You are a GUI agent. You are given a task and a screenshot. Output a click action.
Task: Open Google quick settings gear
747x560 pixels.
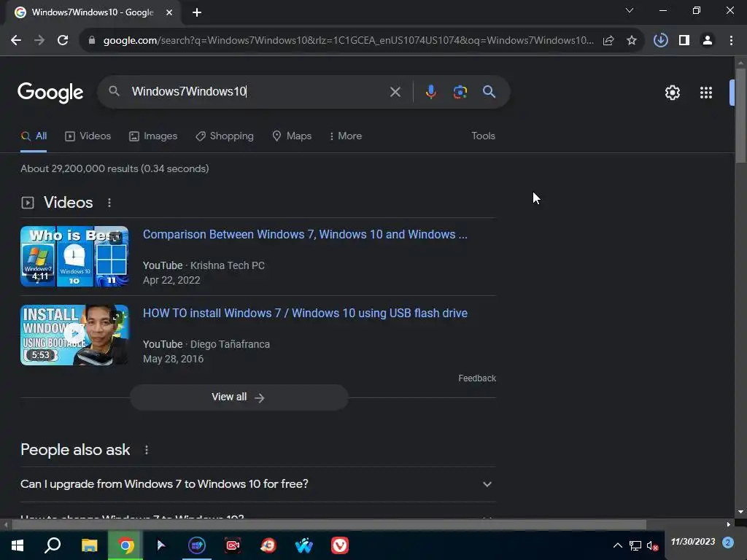672,93
